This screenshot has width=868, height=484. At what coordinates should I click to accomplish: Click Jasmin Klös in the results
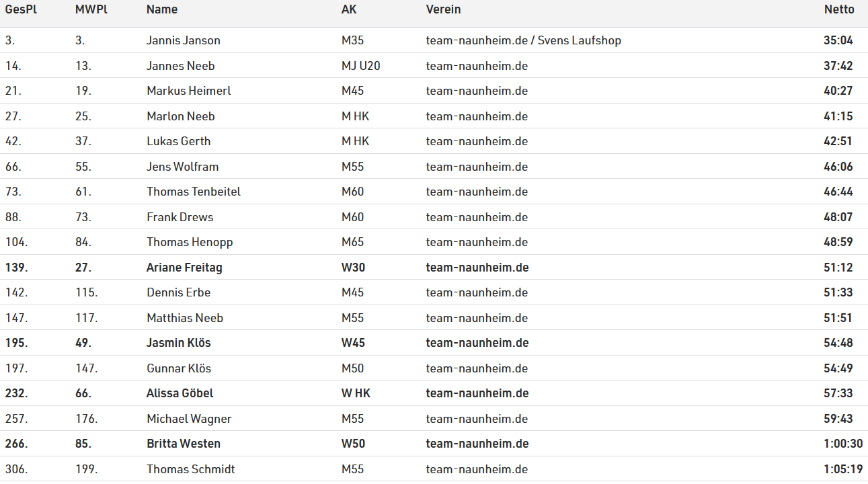(179, 343)
